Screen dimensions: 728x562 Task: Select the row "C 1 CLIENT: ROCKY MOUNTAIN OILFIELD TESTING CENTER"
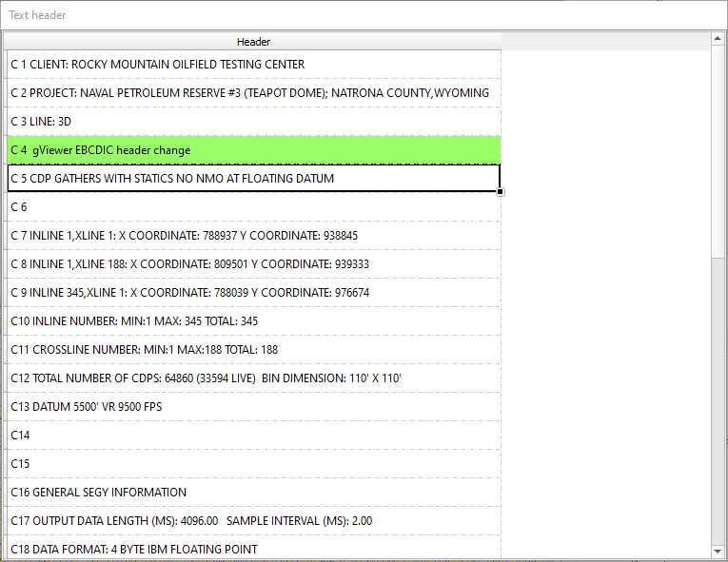pyautogui.click(x=254, y=65)
